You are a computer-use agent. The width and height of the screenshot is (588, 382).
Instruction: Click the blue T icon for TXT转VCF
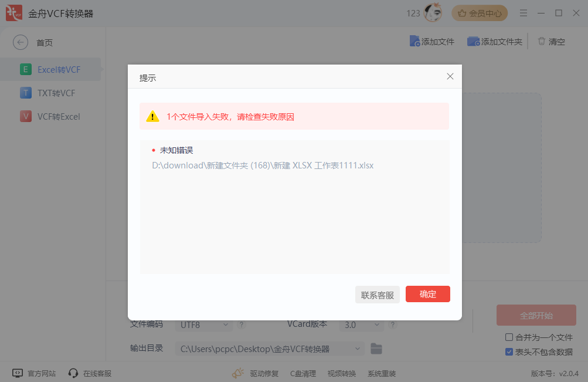tap(25, 93)
